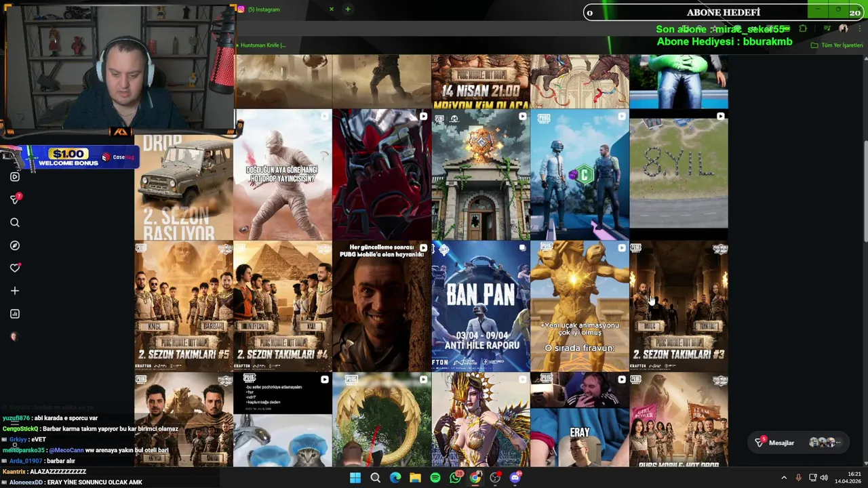Open network status tray icon
This screenshot has height=488, width=868.
pos(812,478)
